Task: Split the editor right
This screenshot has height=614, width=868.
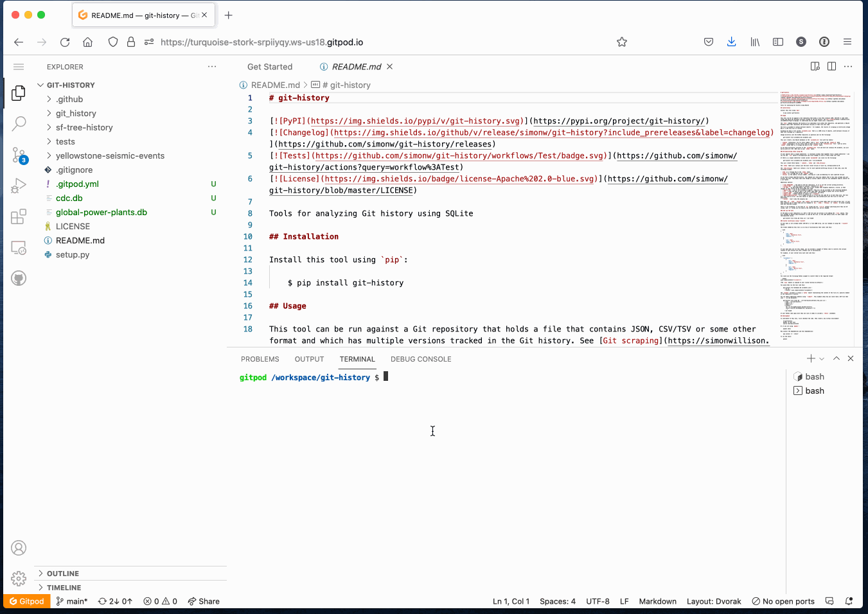Action: pyautogui.click(x=831, y=67)
